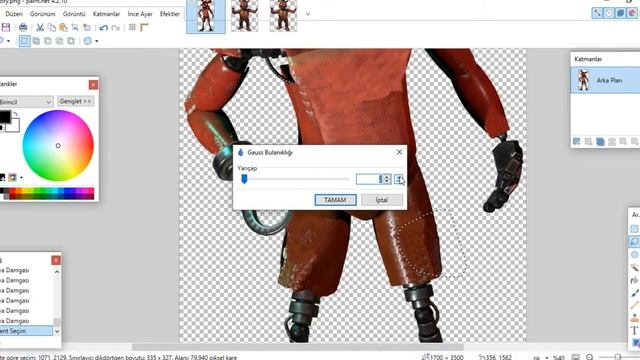The image size is (640, 360).
Task: Click the history list scroll-down arrow
Action: [57, 331]
